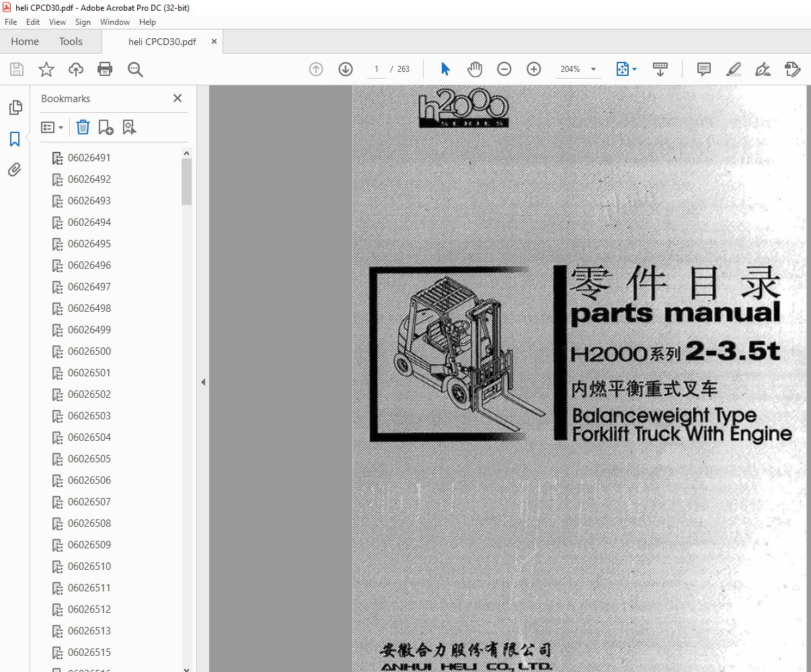Choose the Selection arrow tool
The height and width of the screenshot is (672, 811).
445,69
